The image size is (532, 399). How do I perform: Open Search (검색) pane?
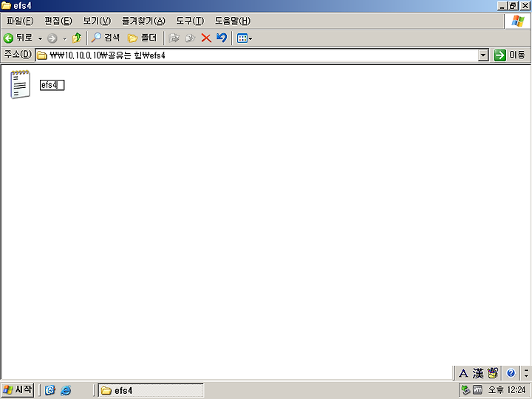[106, 38]
